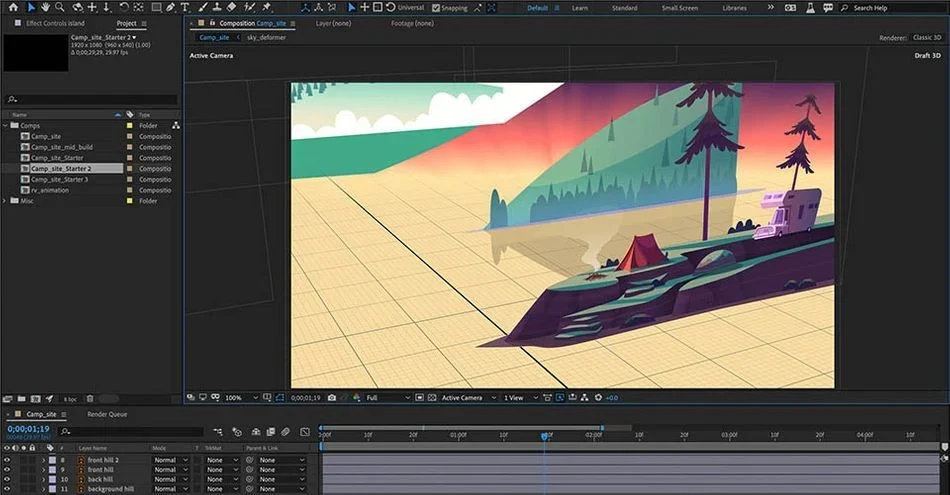Switch to the Project panel tab
This screenshot has height=495, width=950.
pyautogui.click(x=126, y=23)
